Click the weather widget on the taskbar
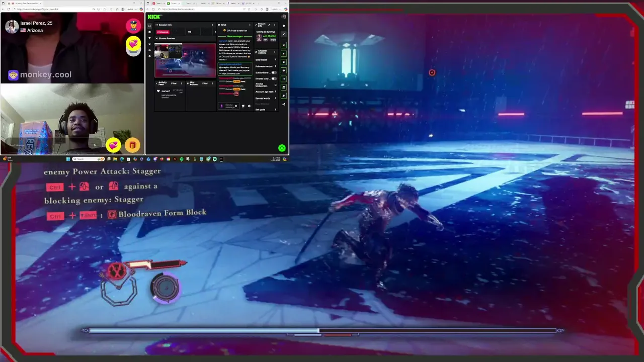The image size is (644, 362). coord(7,159)
